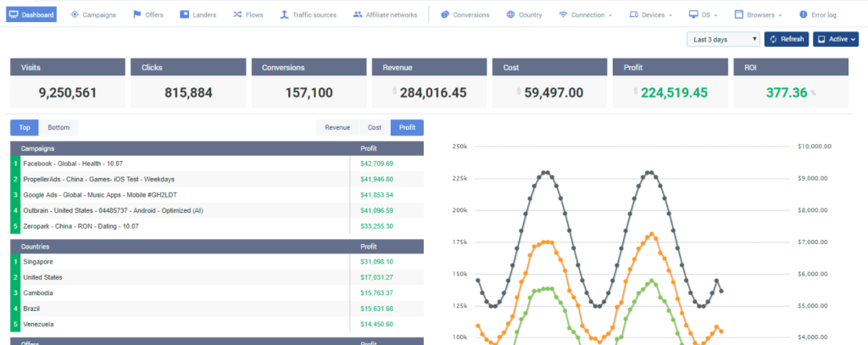Click the Landers page icon
The width and height of the screenshot is (868, 345).
pos(184,14)
